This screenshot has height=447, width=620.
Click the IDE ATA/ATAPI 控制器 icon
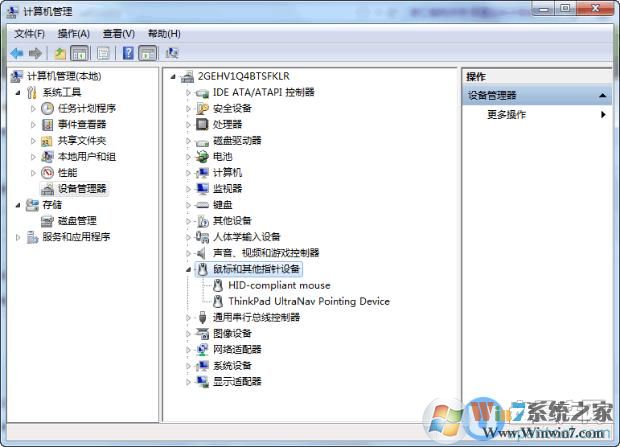tap(202, 93)
